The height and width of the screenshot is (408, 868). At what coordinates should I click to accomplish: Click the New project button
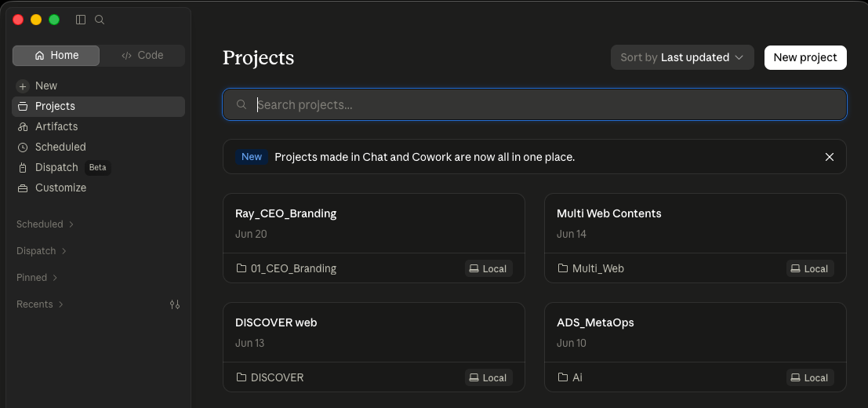805,57
